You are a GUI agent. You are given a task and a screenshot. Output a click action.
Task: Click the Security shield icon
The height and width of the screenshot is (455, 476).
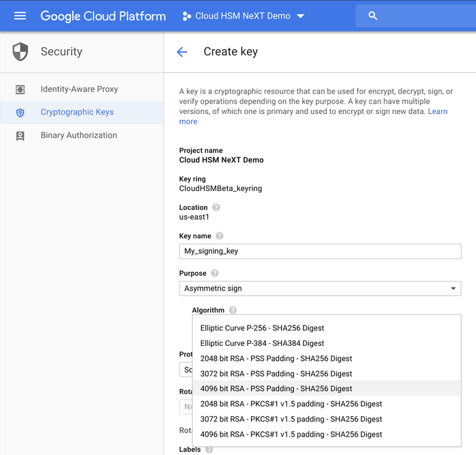[x=20, y=52]
